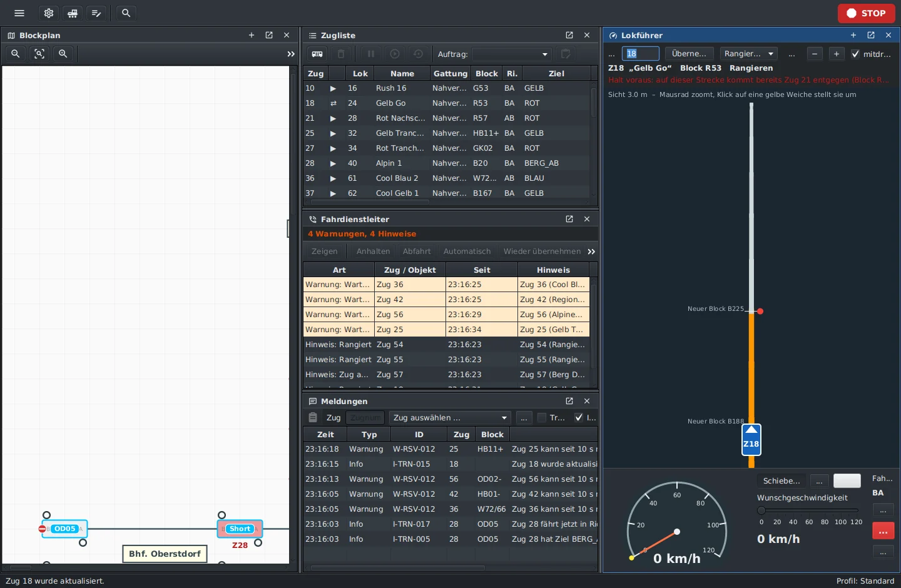Open the 'Rangier...' mode dropdown
This screenshot has height=588, width=901.
tap(749, 54)
